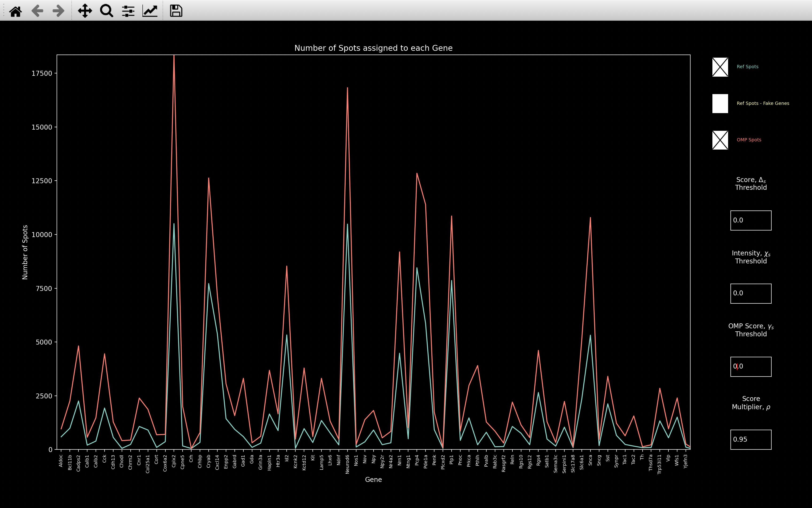Click the Score Multiplier 0.95 text box

click(x=751, y=440)
